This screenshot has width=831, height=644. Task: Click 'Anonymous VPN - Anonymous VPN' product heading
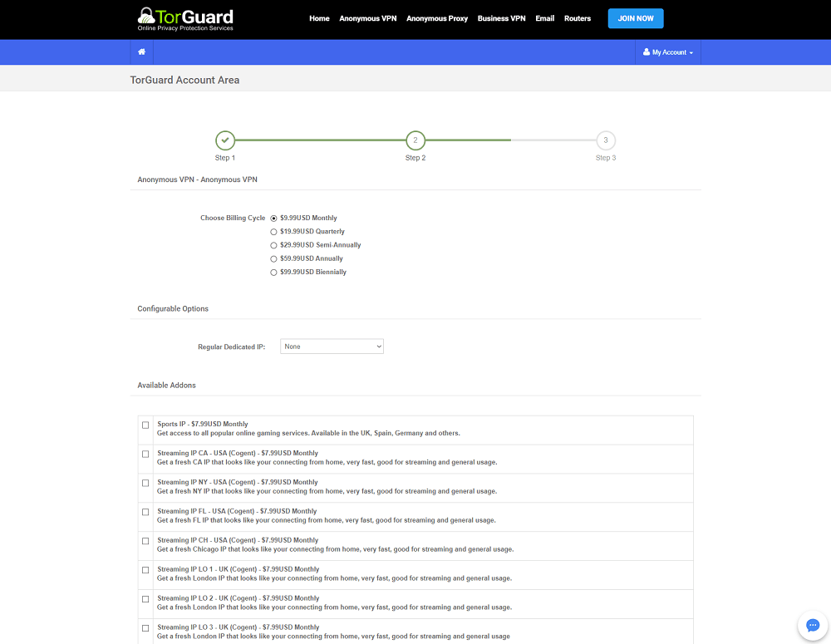tap(197, 179)
